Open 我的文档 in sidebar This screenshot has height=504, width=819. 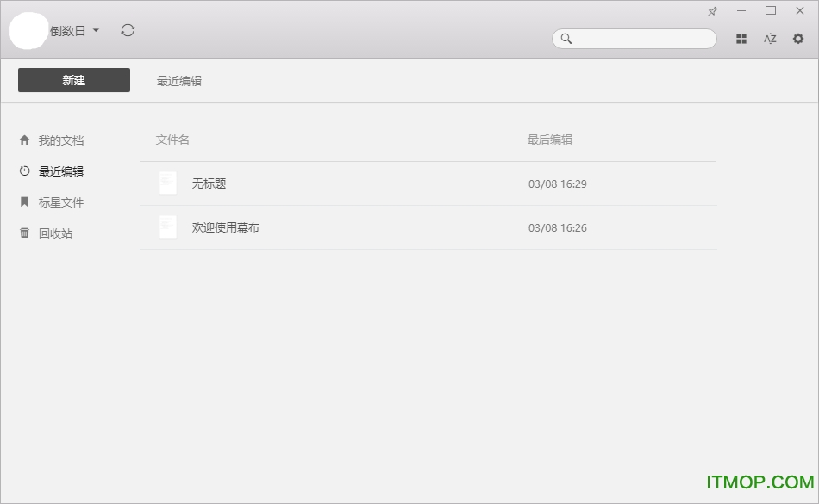(x=60, y=140)
